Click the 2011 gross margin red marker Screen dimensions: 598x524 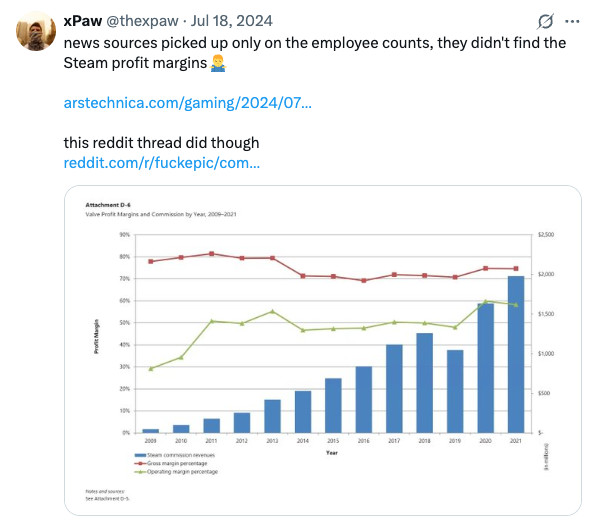point(212,254)
